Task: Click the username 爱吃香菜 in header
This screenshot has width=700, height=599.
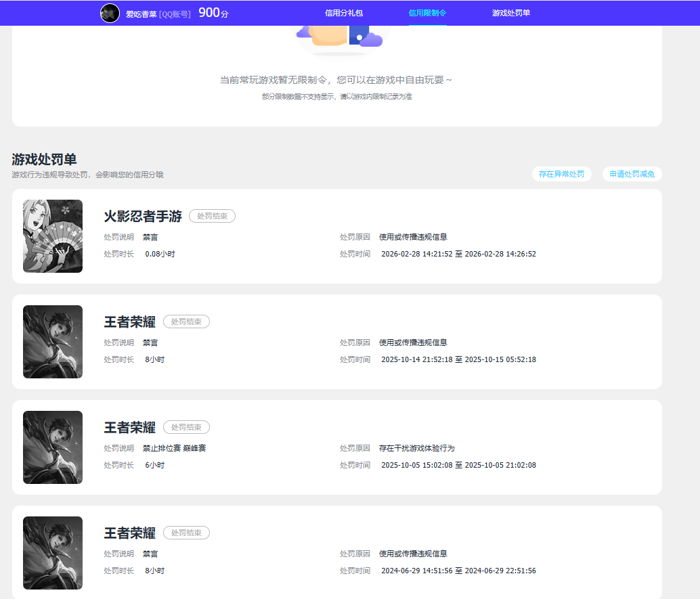Action: coord(141,14)
